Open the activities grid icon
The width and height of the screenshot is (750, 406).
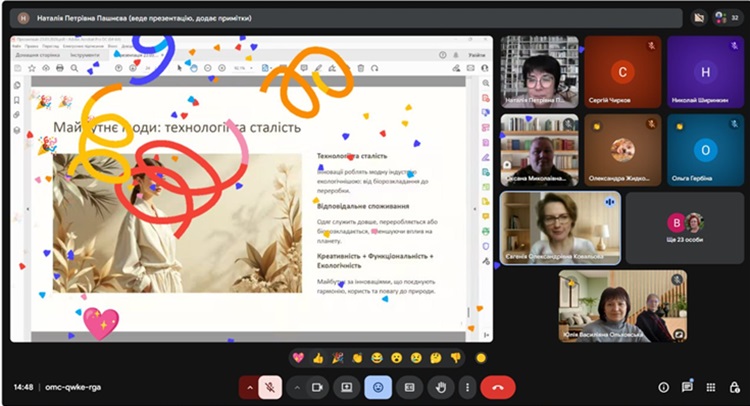click(x=710, y=387)
